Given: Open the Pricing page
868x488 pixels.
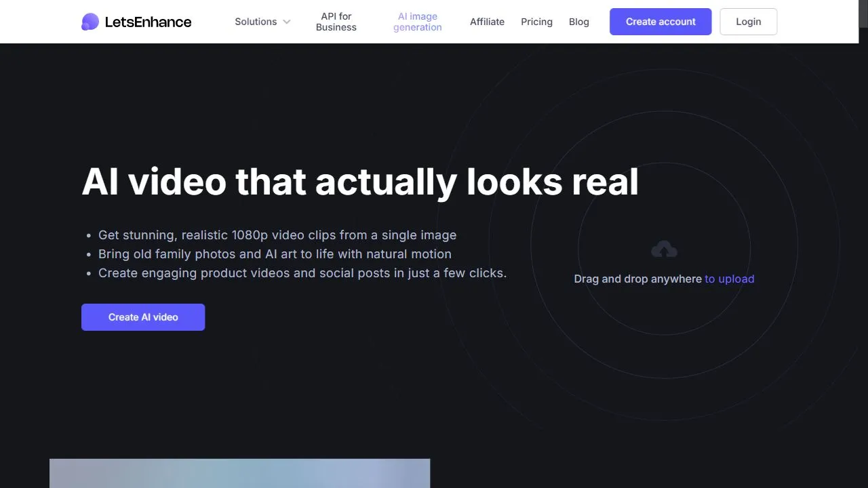Looking at the screenshot, I should pos(536,22).
